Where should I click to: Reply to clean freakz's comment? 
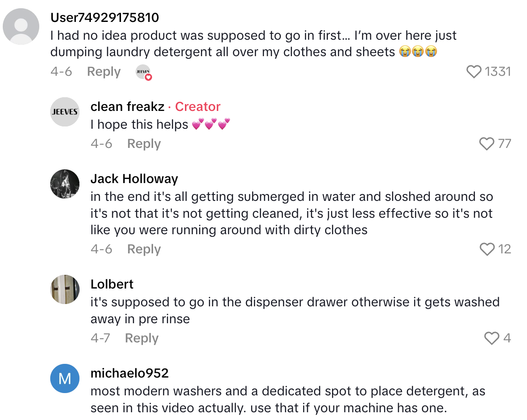pos(144,144)
